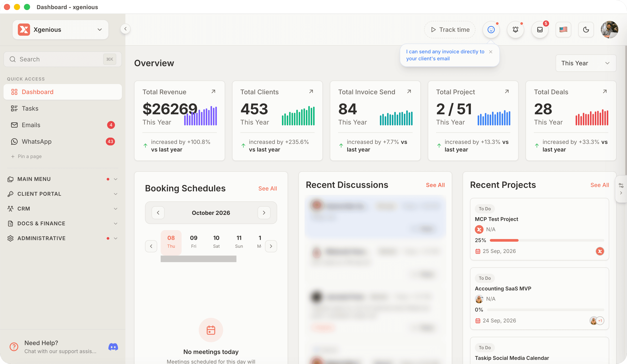Click the WhatsApp logo icon in sidebar

14,142
